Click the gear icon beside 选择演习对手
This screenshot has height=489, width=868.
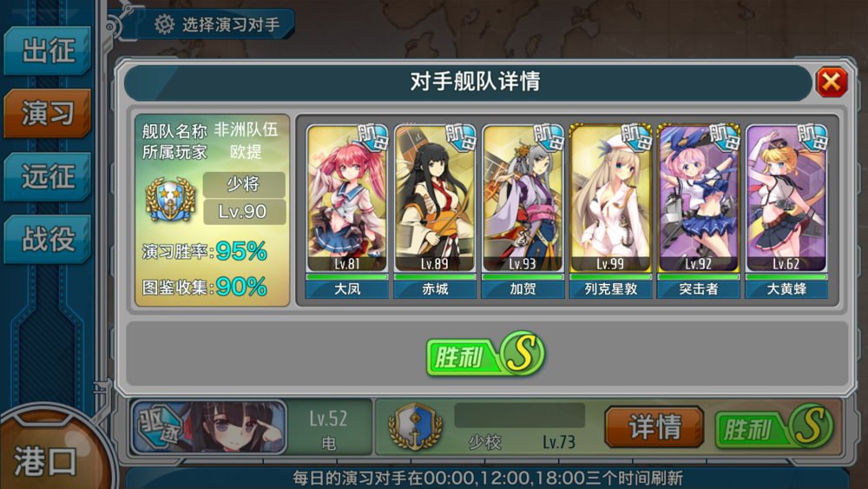(164, 24)
